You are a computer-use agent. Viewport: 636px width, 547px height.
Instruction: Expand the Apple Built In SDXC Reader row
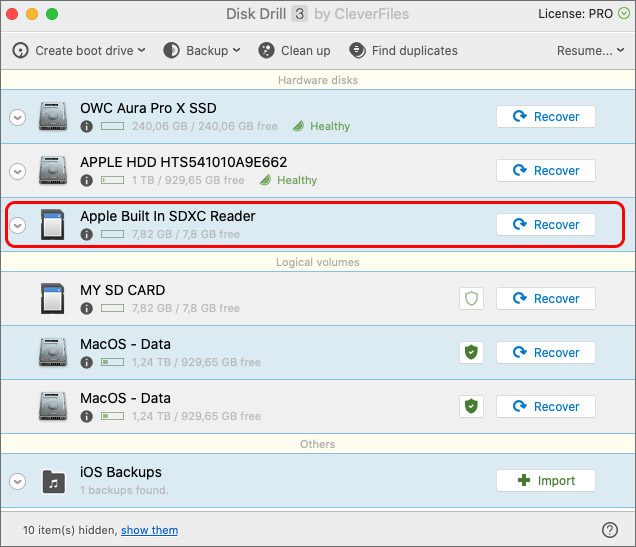tap(18, 225)
